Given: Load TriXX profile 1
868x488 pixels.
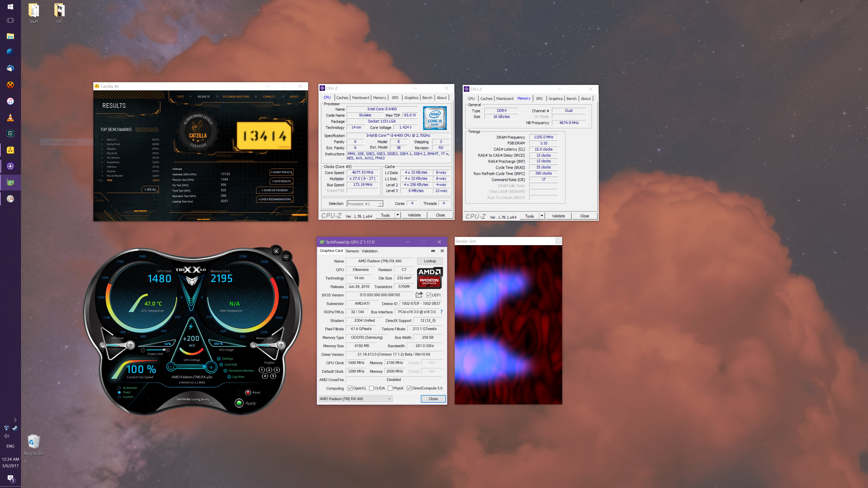Looking at the screenshot, I should (262, 370).
